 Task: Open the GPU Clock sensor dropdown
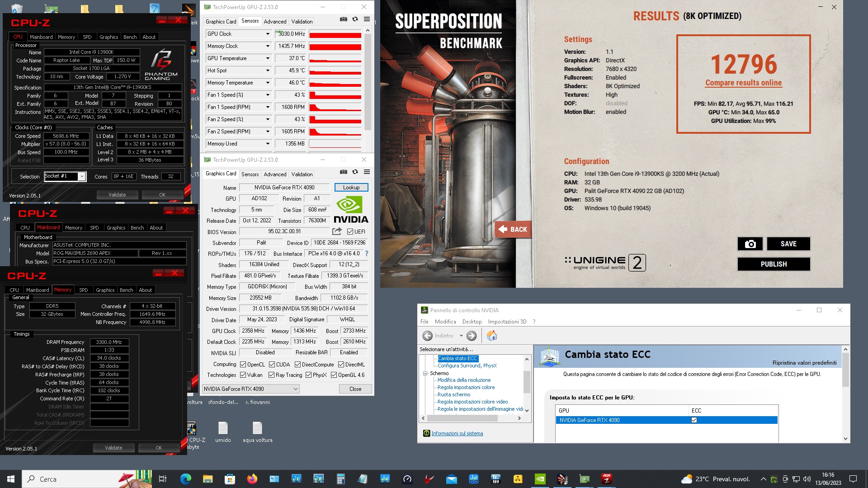[x=268, y=34]
